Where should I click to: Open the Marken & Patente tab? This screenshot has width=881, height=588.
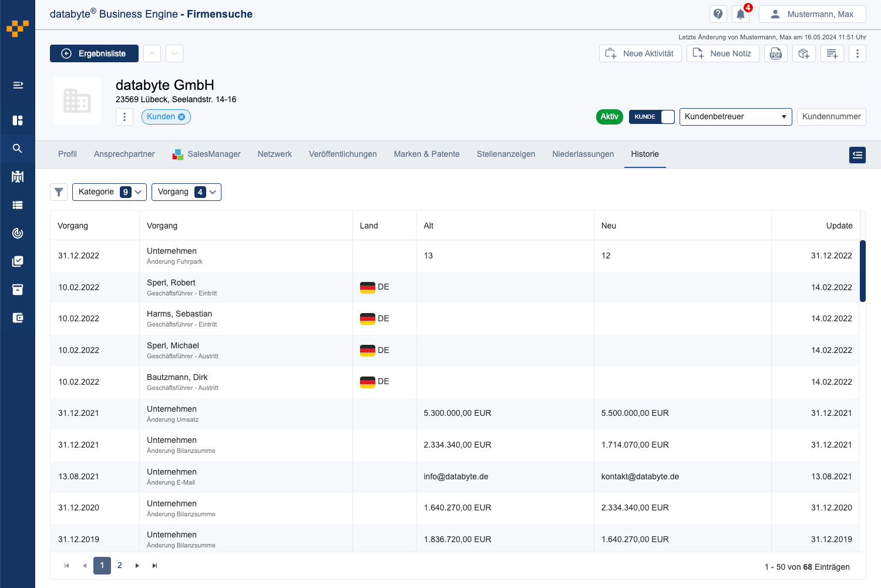(427, 154)
